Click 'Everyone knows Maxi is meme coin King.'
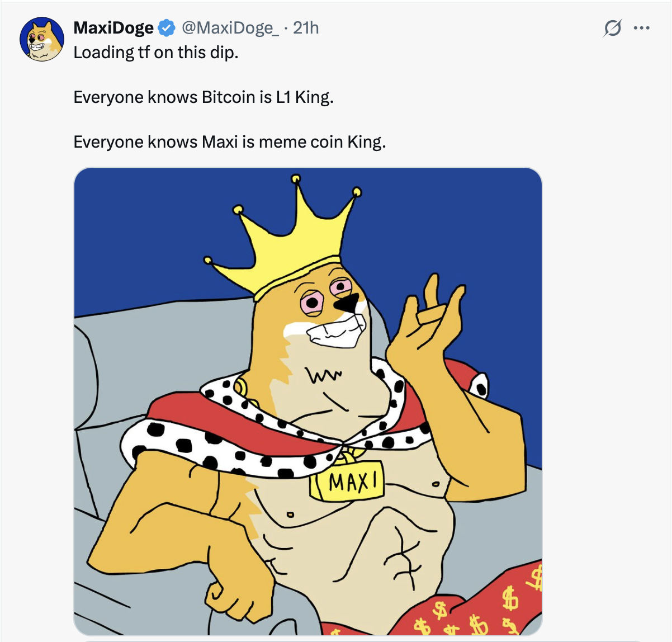Screen dimensions: 672x642 click(x=229, y=141)
